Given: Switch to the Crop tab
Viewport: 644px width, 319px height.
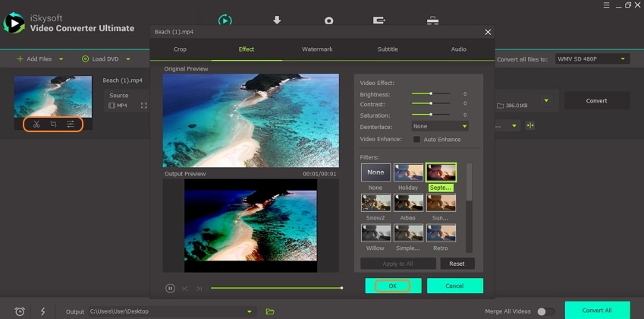Looking at the screenshot, I should pos(180,49).
